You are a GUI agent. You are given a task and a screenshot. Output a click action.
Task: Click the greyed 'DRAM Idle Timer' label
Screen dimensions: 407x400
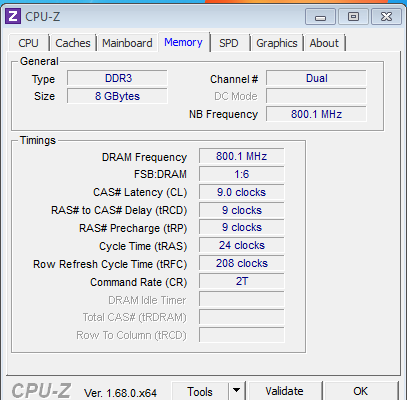point(147,300)
